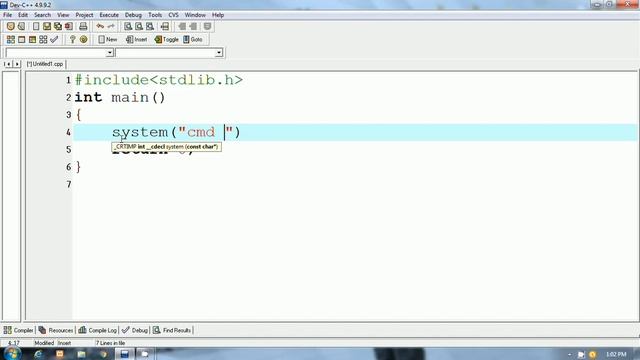Screen dimensions: 640x360
Task: Click the 'int main()' code line
Action: coord(120,98)
